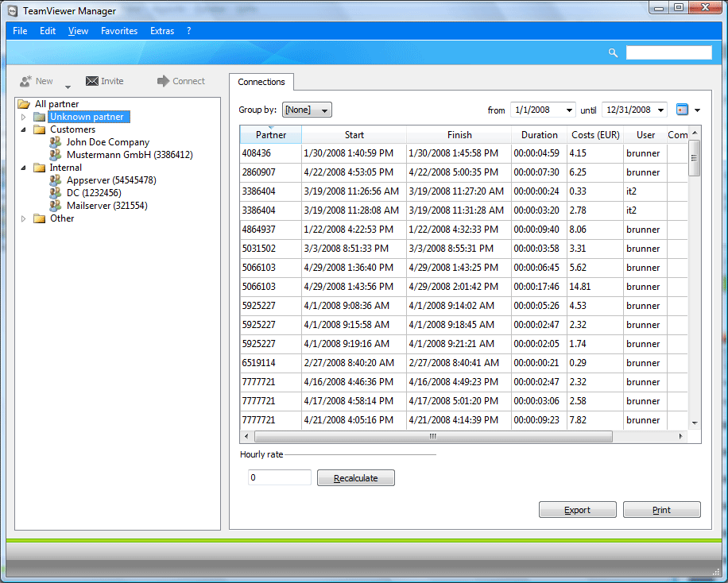Click the All partner folder icon
The width and height of the screenshot is (728, 583).
click(x=24, y=104)
